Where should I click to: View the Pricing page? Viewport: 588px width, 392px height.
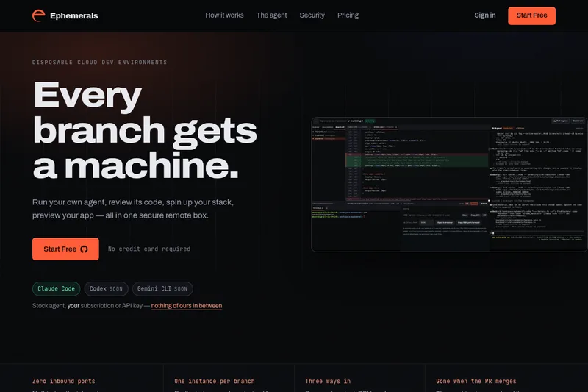click(348, 15)
